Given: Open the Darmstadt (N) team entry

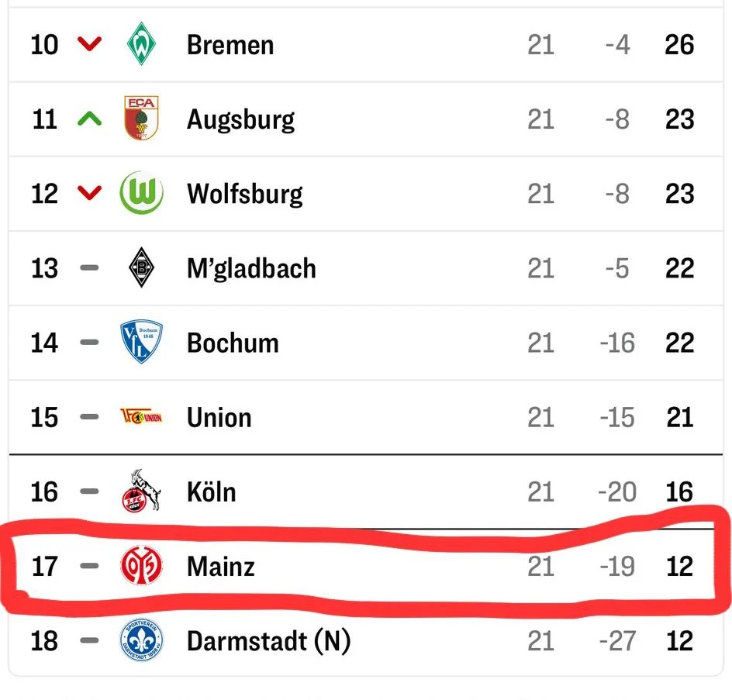Looking at the screenshot, I should [268, 641].
